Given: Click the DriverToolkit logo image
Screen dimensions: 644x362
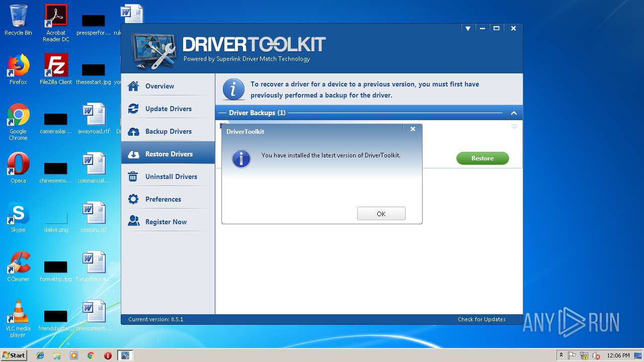Looking at the screenshot, I should (x=153, y=51).
